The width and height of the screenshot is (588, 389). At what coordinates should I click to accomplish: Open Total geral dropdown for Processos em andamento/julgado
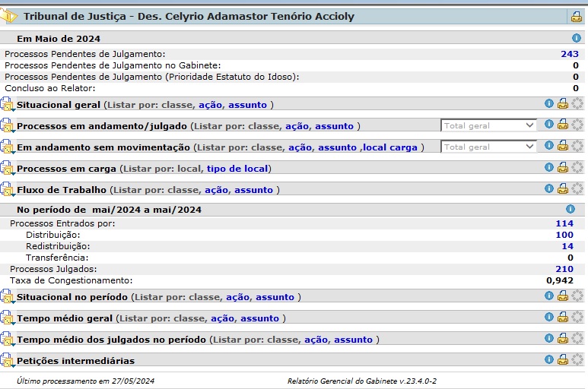[x=489, y=125]
